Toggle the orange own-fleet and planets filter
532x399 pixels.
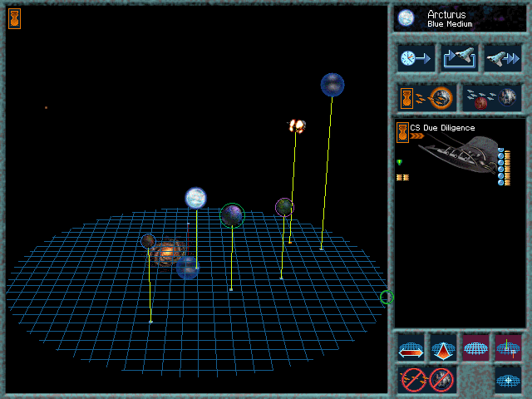click(426, 98)
